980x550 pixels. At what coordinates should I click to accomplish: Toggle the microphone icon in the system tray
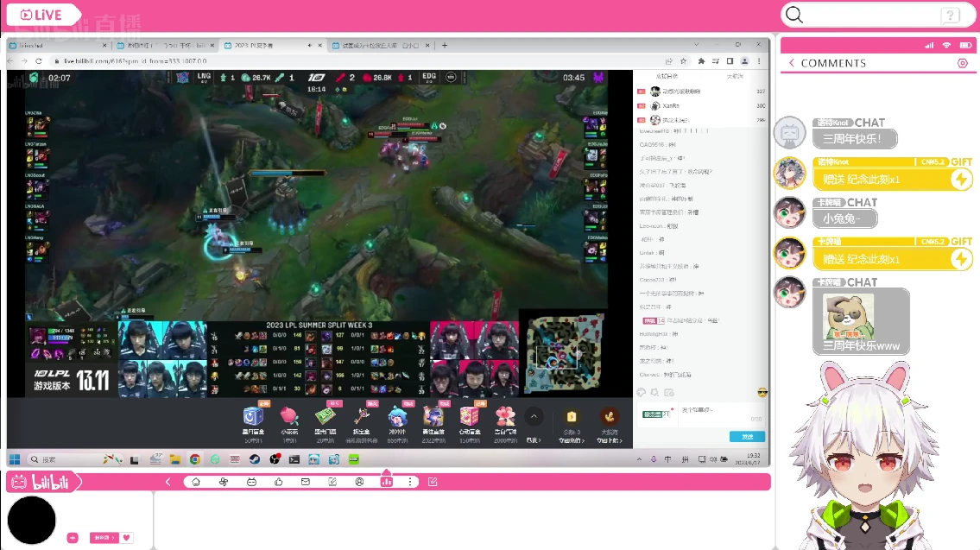pos(654,459)
